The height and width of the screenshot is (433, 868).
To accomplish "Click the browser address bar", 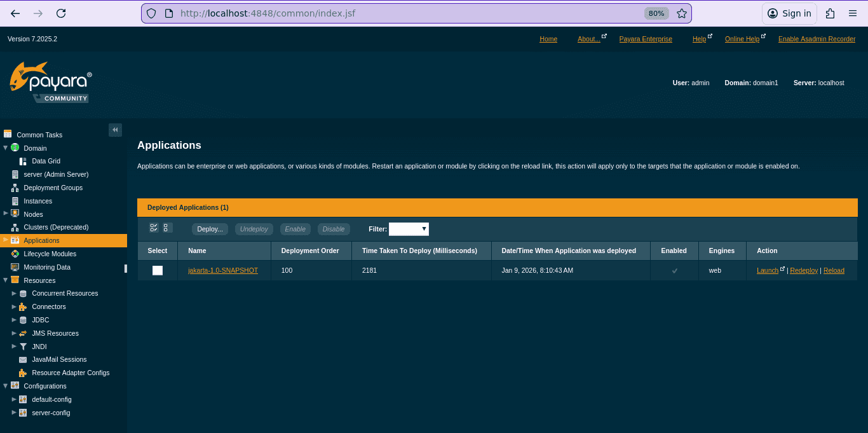I will tap(407, 13).
